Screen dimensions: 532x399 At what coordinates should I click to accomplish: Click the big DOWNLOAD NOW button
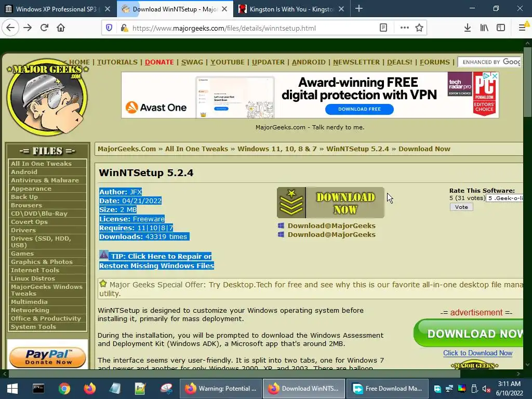[330, 203]
